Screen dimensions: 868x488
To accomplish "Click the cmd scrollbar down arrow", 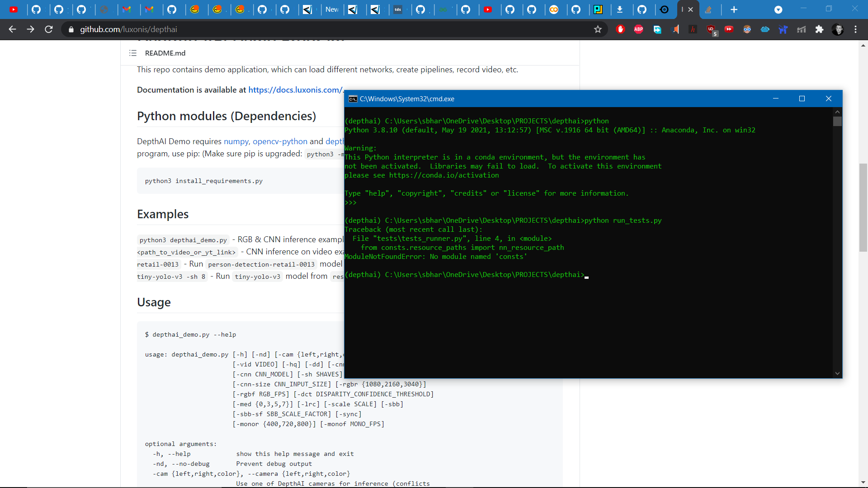I will (837, 374).
